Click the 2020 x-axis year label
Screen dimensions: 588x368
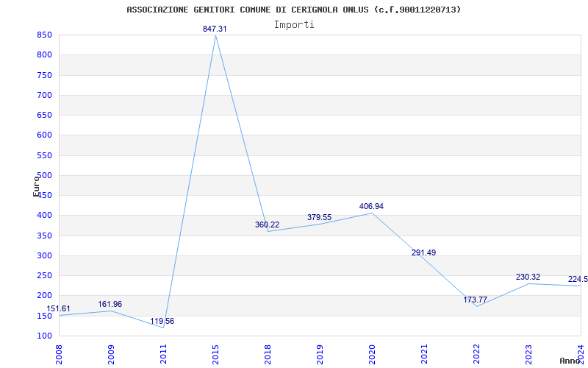372,354
